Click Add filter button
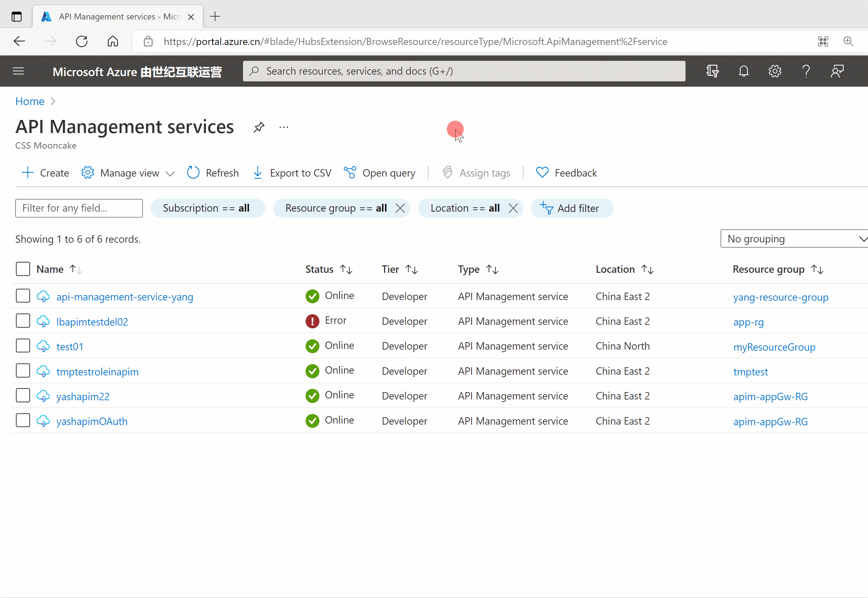The width and height of the screenshot is (868, 598). [572, 208]
